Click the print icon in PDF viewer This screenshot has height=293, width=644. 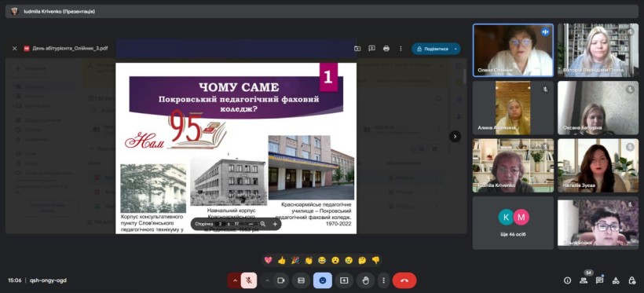coord(386,49)
